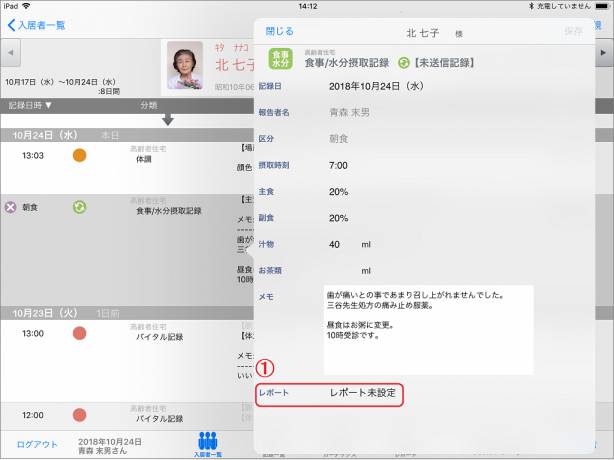
Task: Tap the 摂取時刻 value 7:00
Action: pyautogui.click(x=338, y=164)
